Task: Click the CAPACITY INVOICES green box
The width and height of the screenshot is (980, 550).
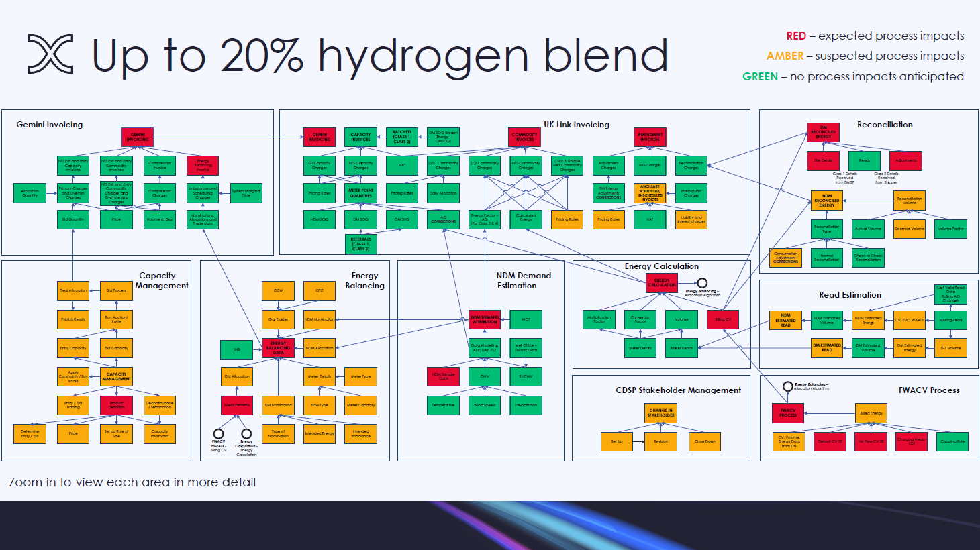Action: pyautogui.click(x=360, y=137)
